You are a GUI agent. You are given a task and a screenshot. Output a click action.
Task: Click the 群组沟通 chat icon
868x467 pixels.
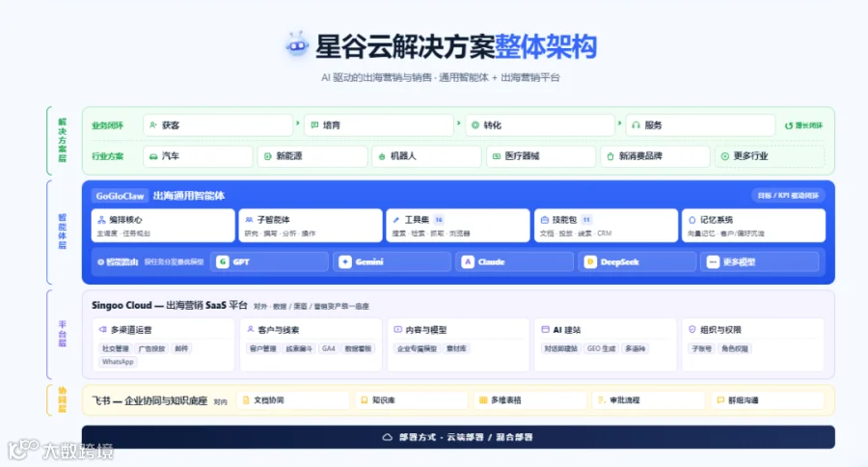[x=720, y=400]
